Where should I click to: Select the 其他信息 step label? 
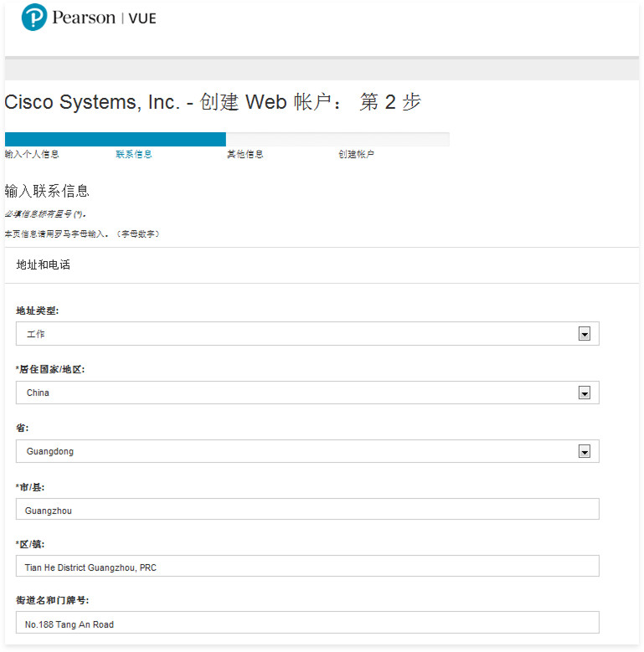point(245,154)
